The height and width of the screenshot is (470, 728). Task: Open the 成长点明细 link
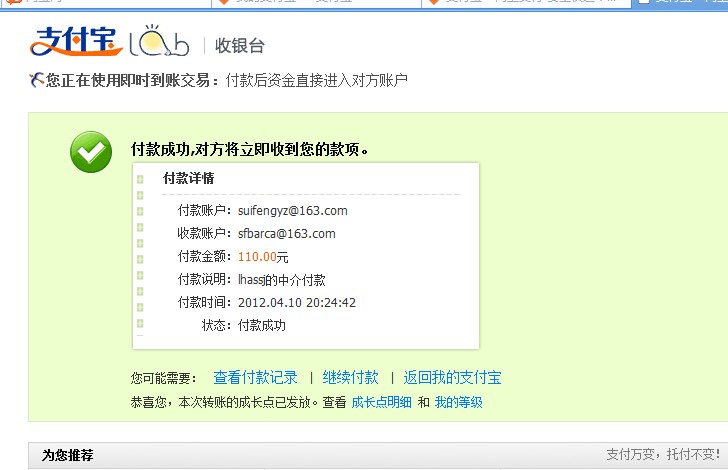click(382, 402)
